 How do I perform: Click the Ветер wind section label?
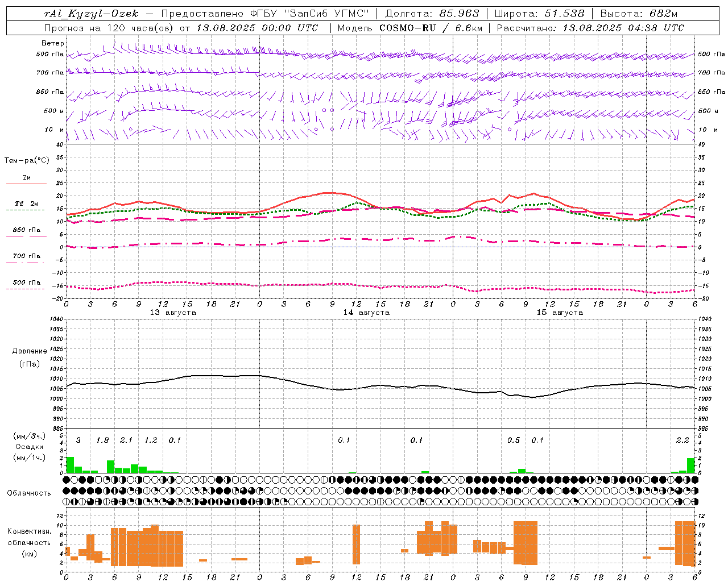(x=52, y=43)
